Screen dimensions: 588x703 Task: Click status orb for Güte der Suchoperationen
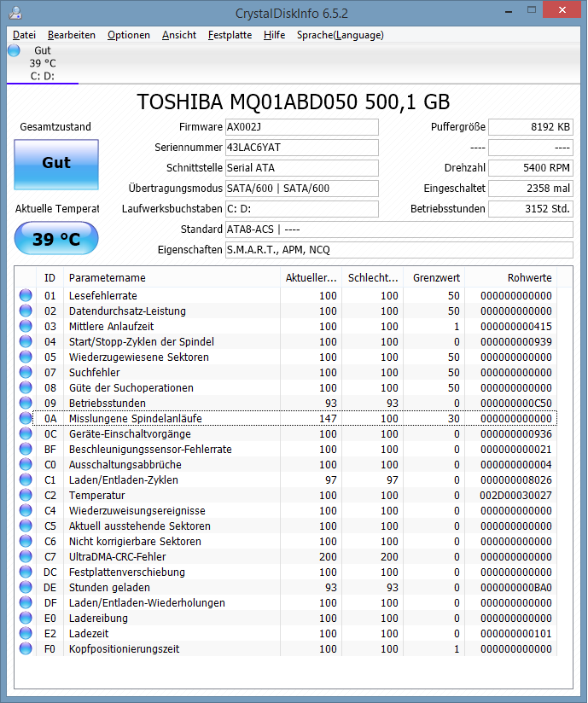[x=26, y=387]
